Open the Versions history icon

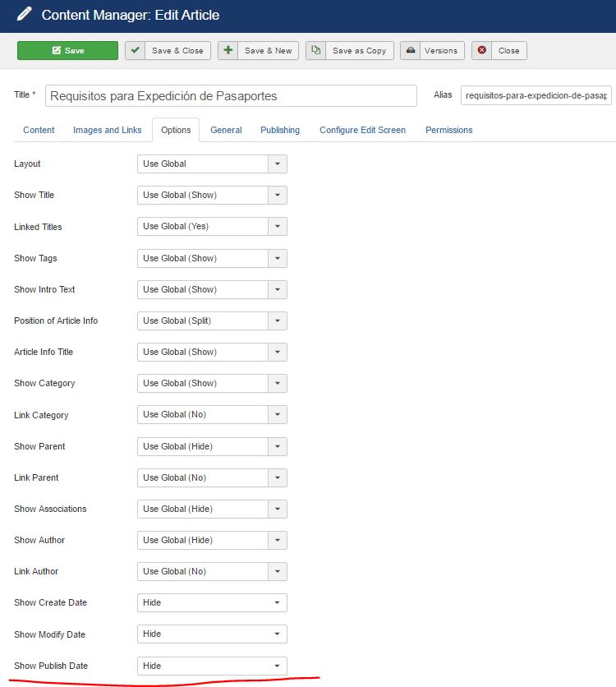click(411, 50)
